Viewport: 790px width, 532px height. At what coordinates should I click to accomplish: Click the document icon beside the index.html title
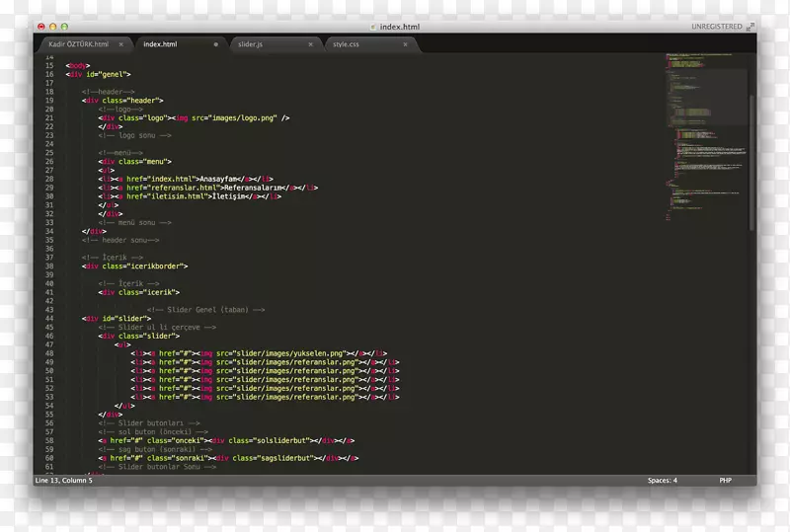372,27
